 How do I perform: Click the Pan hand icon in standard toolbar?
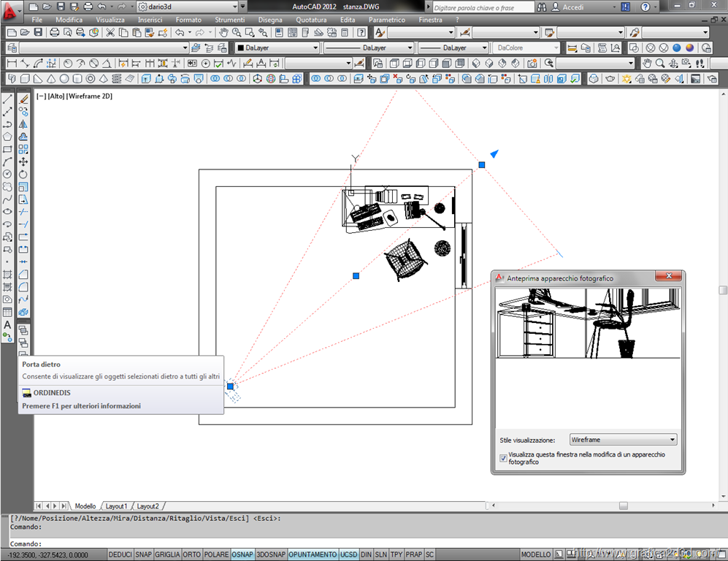pyautogui.click(x=223, y=33)
